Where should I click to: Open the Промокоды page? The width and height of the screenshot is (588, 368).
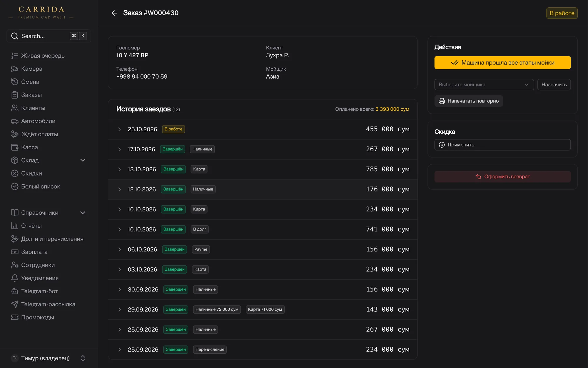(x=49, y=317)
